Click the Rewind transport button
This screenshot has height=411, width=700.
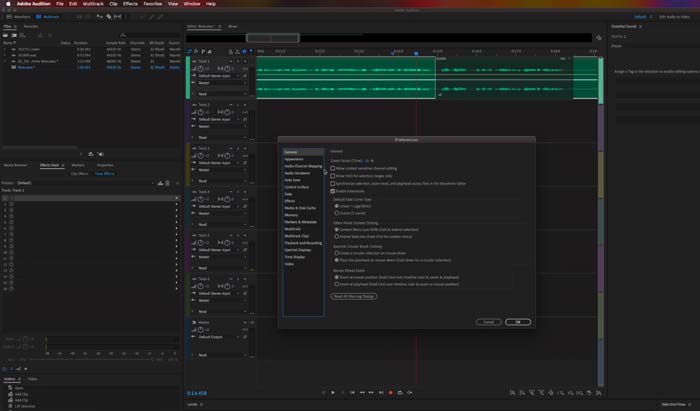(x=362, y=393)
